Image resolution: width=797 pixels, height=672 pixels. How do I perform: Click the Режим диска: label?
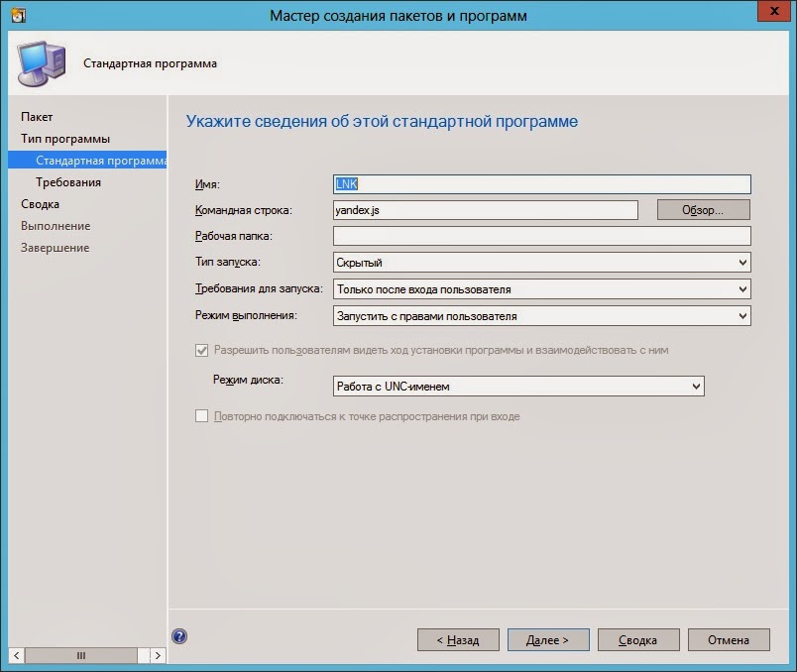pyautogui.click(x=248, y=380)
